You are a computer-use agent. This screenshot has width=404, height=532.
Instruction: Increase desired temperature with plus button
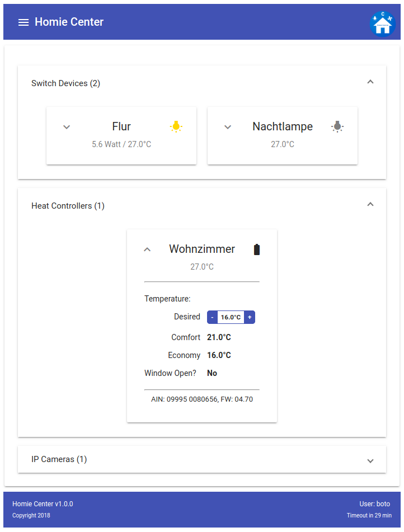tap(250, 317)
